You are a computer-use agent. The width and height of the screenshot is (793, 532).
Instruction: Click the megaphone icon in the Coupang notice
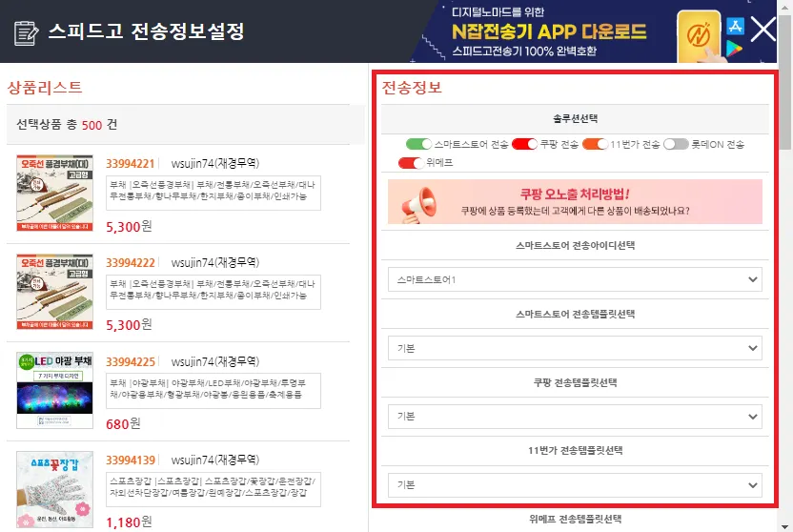tap(417, 204)
